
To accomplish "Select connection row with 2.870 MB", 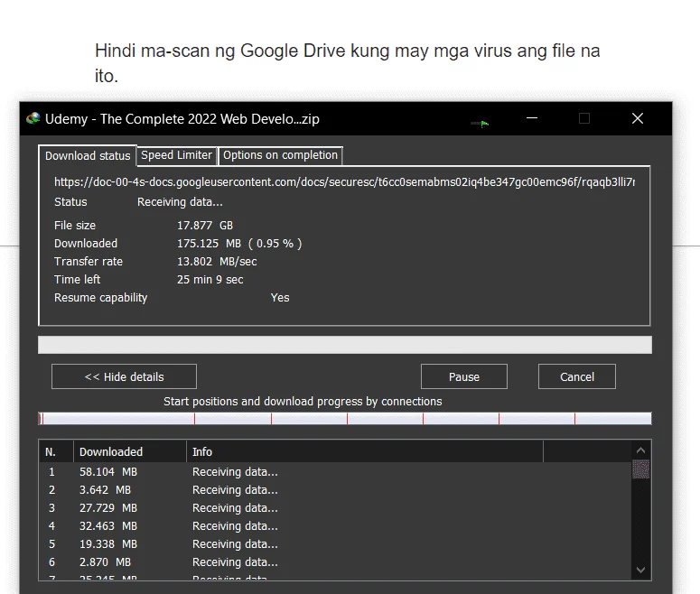I will 335,562.
